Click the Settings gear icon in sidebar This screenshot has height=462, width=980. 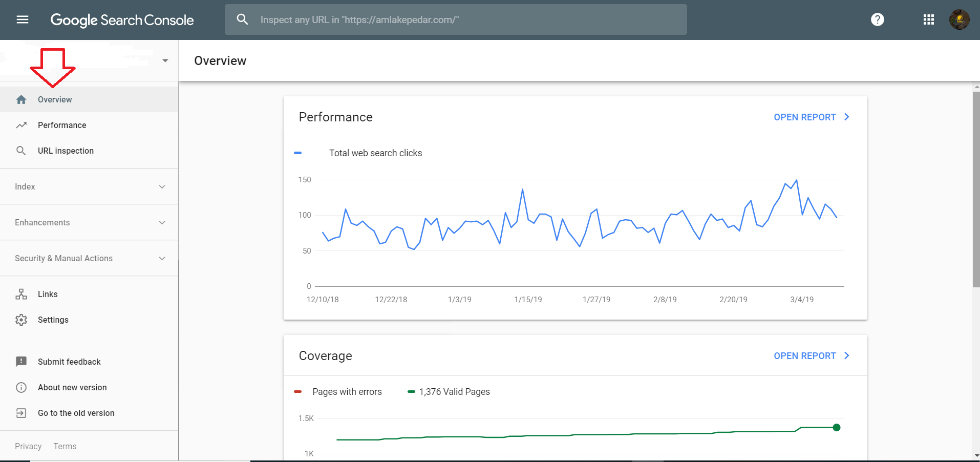click(x=21, y=320)
